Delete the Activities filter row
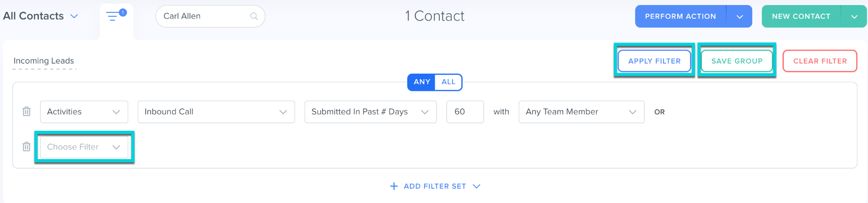Screen dimensions: 868x203 [x=27, y=112]
